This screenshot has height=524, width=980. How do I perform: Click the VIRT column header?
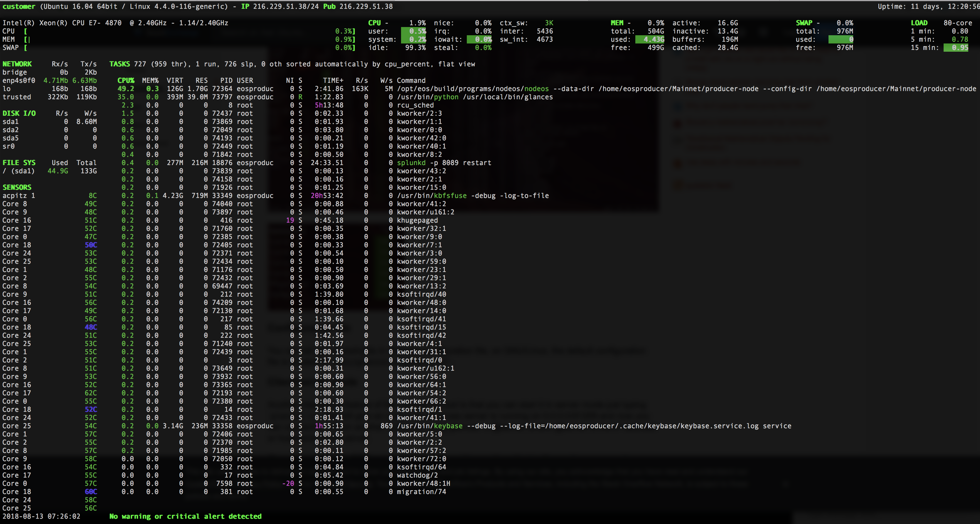[x=175, y=81]
